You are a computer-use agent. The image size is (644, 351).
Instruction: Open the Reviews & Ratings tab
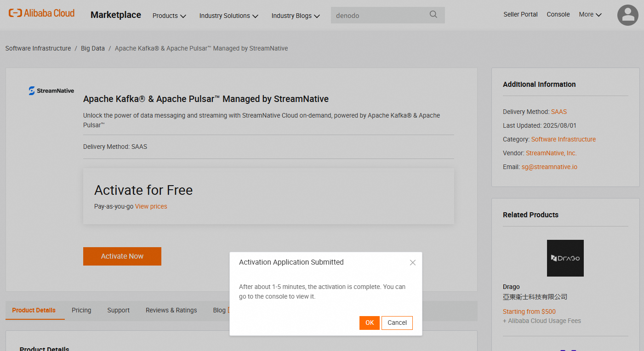click(x=171, y=310)
